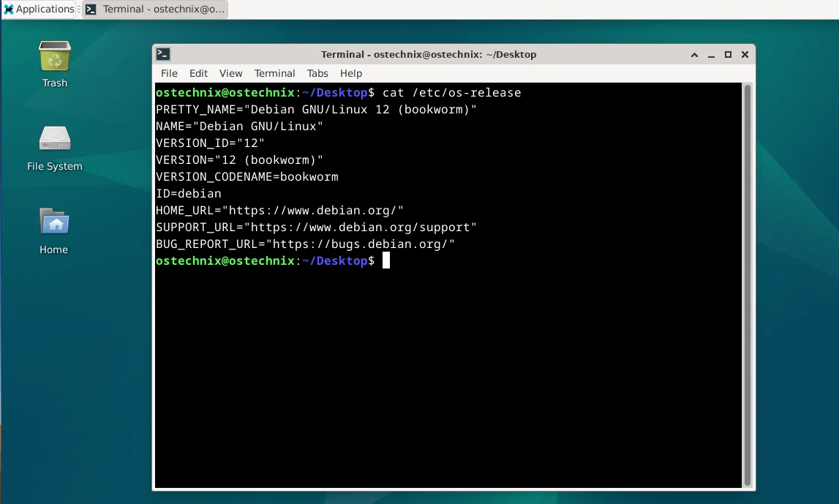Click the VERSION_ID="12" line

(210, 143)
